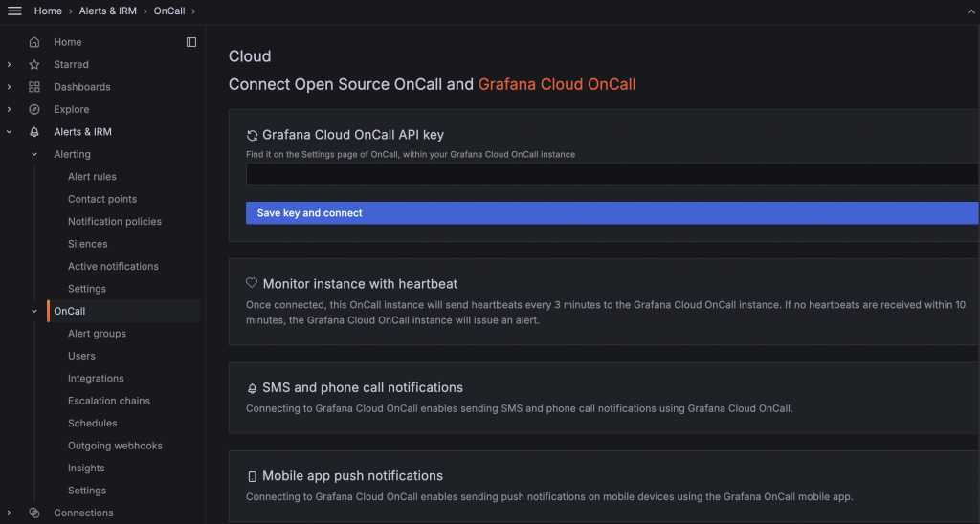Collapse the OnCall submenu chevron
Viewport: 980px width, 524px height.
click(34, 311)
